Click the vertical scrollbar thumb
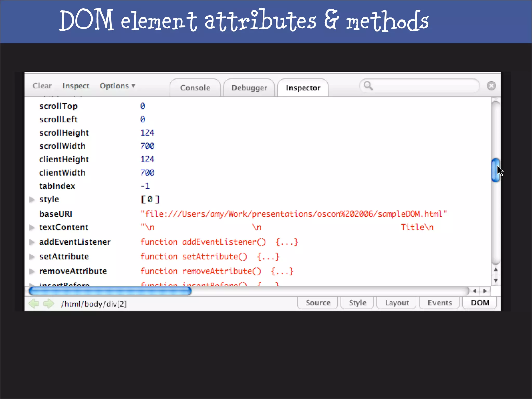532x399 pixels. pos(496,170)
